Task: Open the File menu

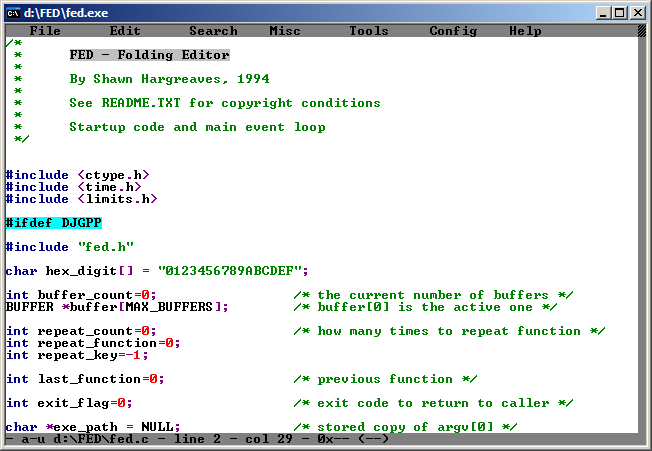Action: click(45, 31)
